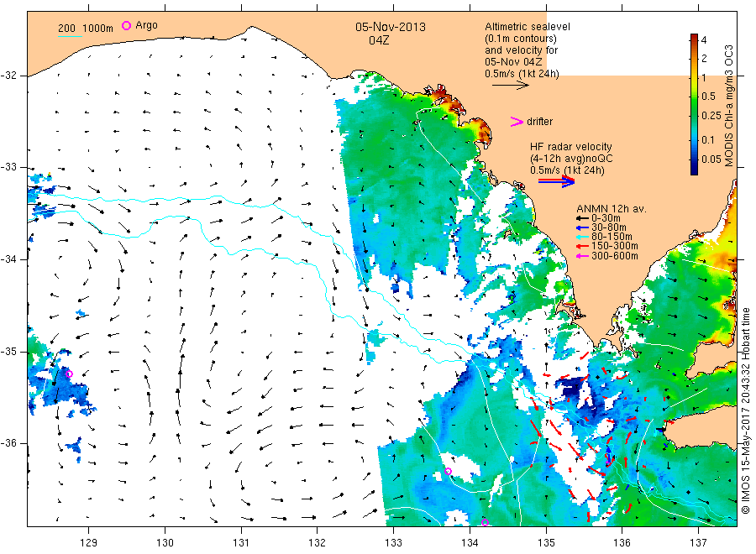Click the Argo float marker near 134.2E bottom edge
The width and height of the screenshot is (756, 554).
[485, 523]
